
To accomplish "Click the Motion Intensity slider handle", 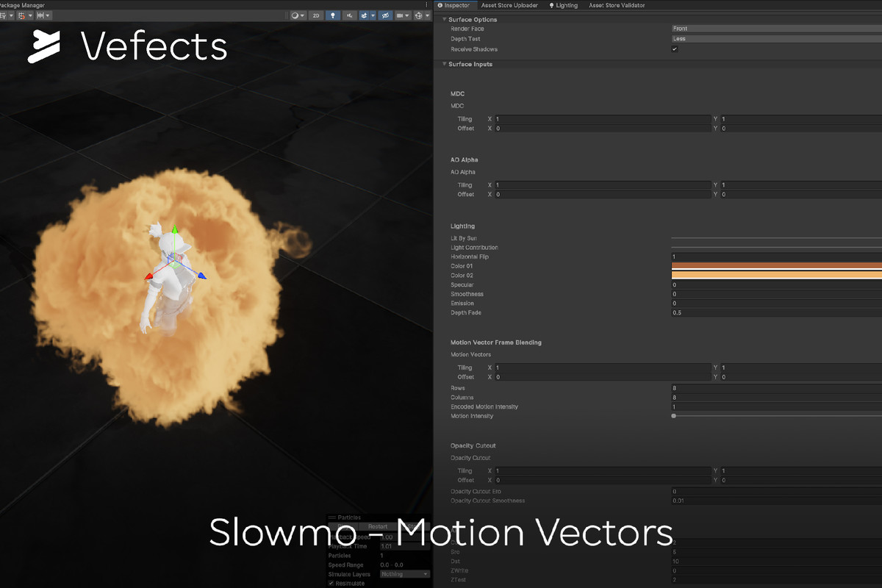I will pyautogui.click(x=674, y=416).
